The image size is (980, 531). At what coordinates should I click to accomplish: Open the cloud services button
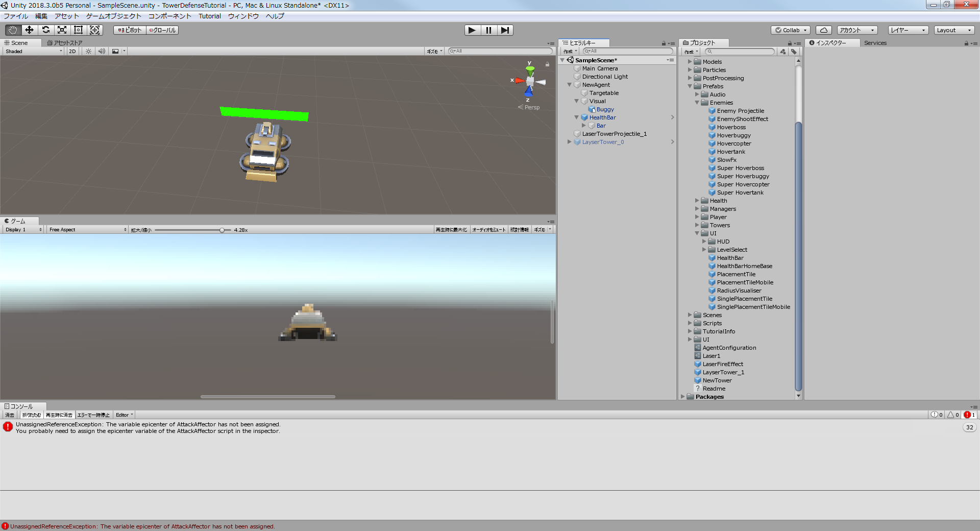(x=823, y=30)
